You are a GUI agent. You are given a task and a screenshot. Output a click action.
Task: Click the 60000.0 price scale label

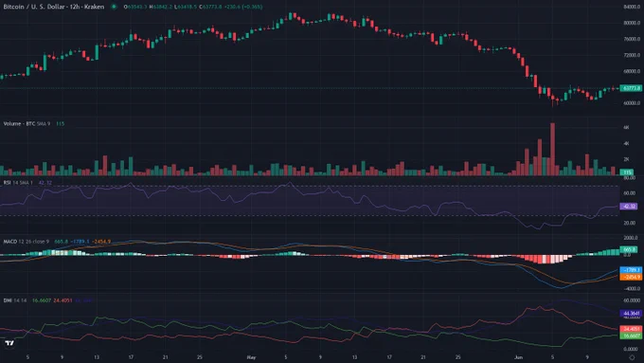coord(632,103)
